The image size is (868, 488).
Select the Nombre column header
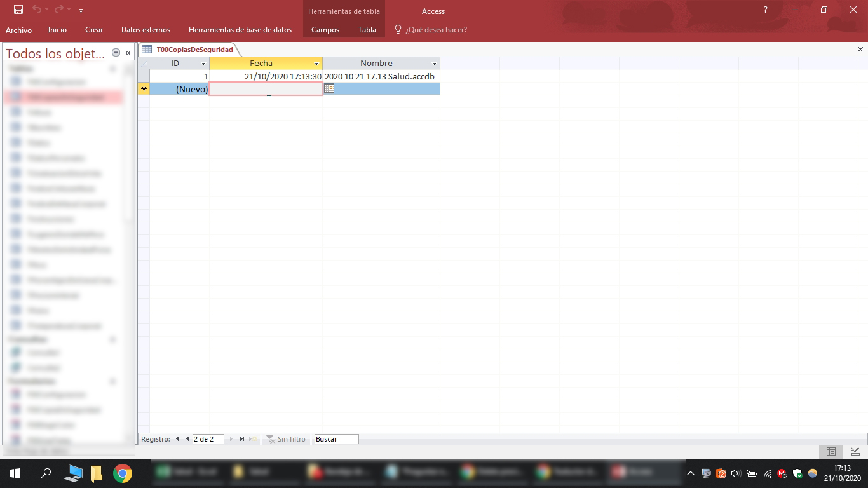pyautogui.click(x=376, y=64)
